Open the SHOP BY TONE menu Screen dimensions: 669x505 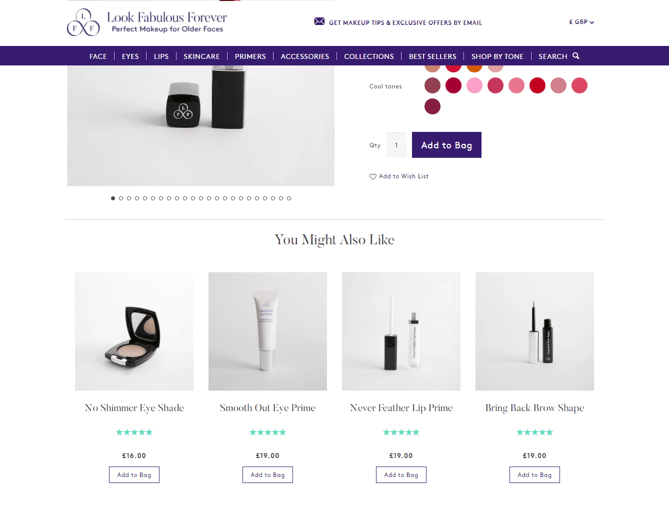[x=497, y=56]
